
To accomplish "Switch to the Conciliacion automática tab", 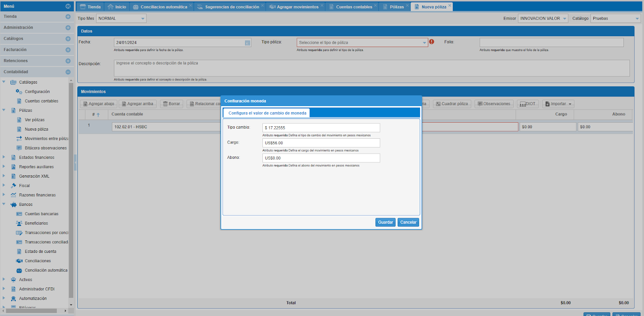I will 163,7.
